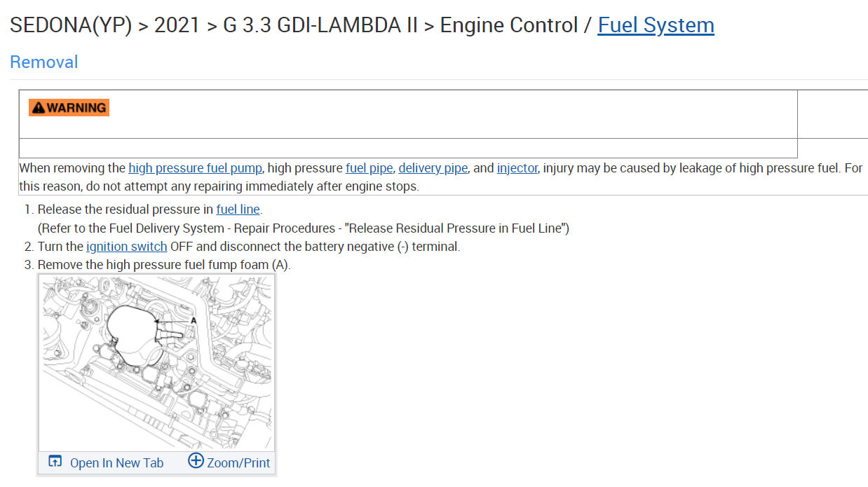Screen dimensions: 868x487
Task: Click the ignition switch link
Action: coord(126,247)
